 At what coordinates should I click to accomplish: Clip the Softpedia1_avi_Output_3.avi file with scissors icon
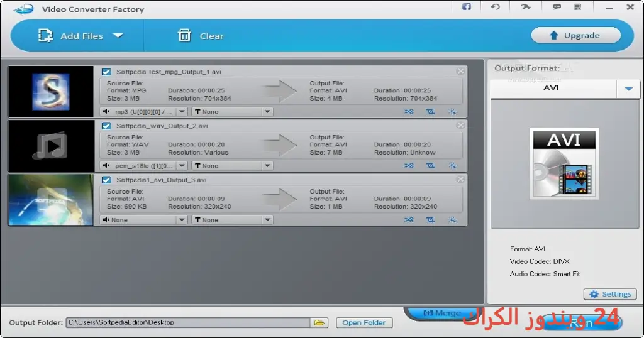click(x=409, y=220)
